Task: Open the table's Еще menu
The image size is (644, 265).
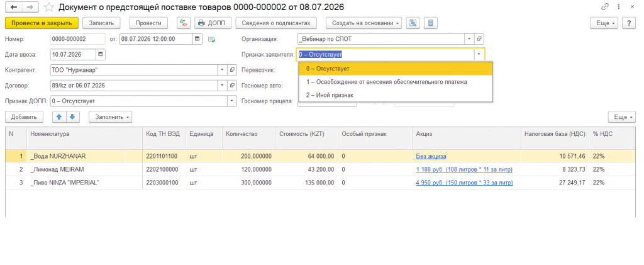Action: (622, 117)
